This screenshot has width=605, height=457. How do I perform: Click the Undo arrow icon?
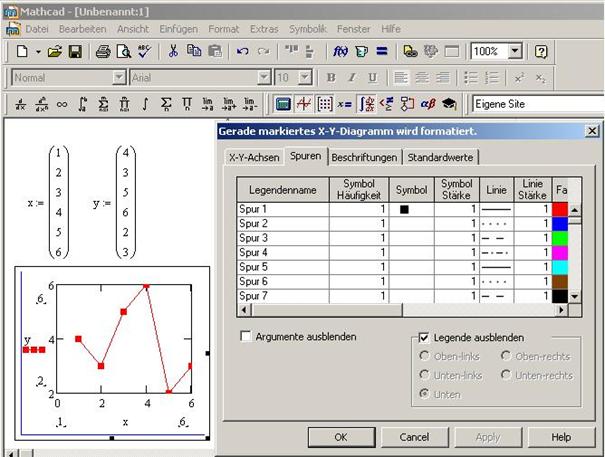coord(243,51)
